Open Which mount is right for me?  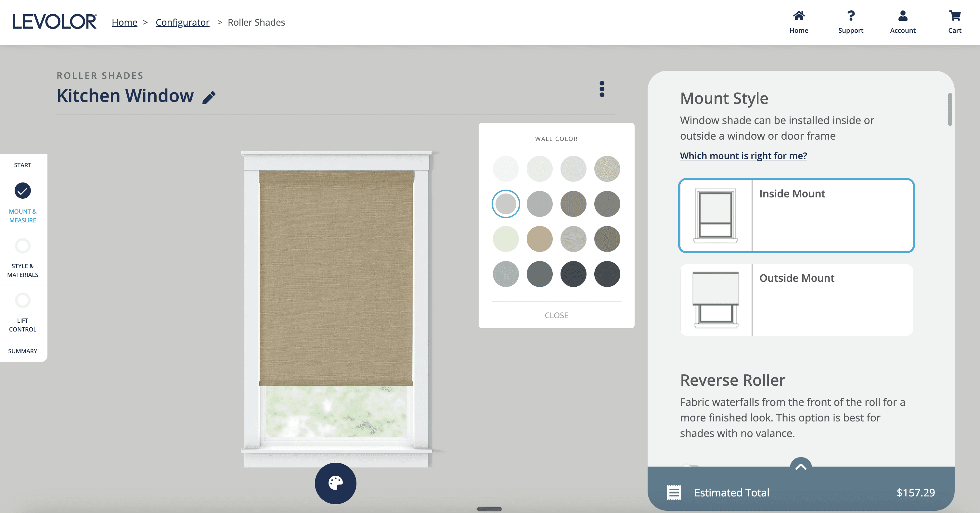(x=743, y=156)
